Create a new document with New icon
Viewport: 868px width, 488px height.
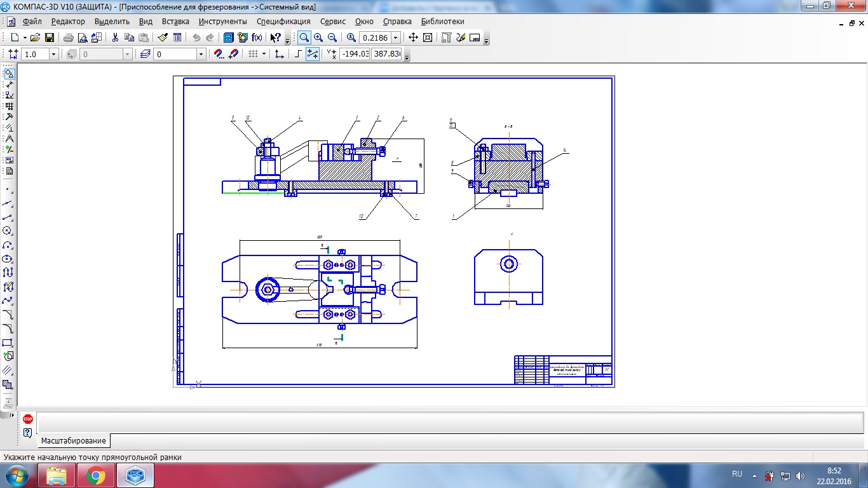15,37
